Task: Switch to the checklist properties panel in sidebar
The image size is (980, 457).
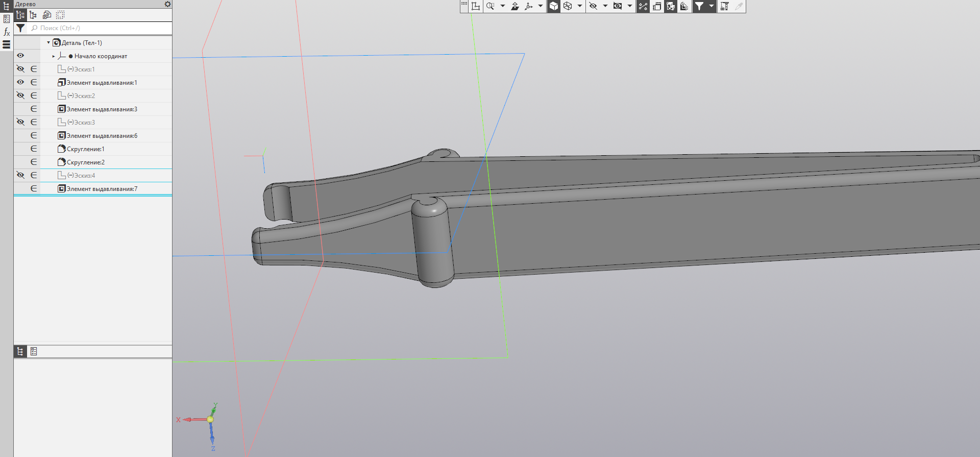Action: click(x=7, y=19)
